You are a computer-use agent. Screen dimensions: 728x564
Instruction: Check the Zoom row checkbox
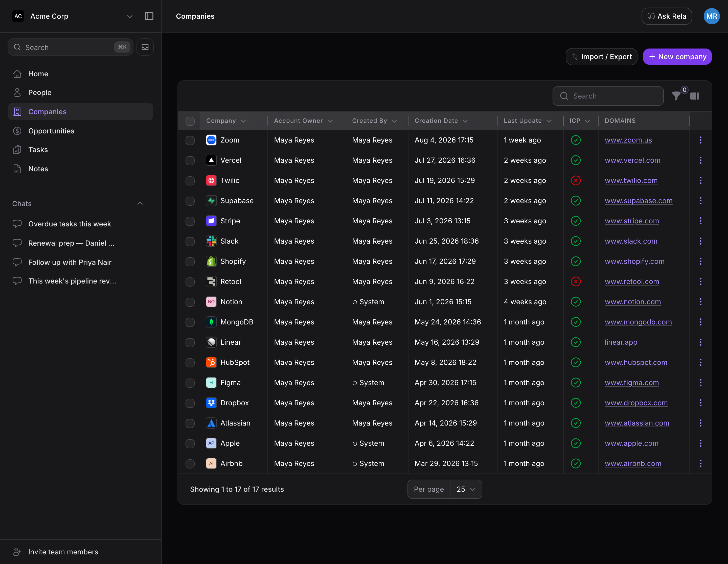[190, 140]
